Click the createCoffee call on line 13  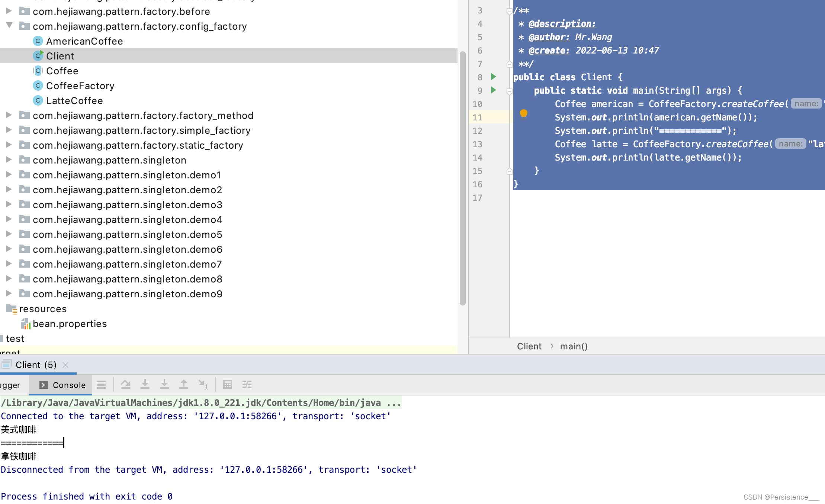pos(737,144)
